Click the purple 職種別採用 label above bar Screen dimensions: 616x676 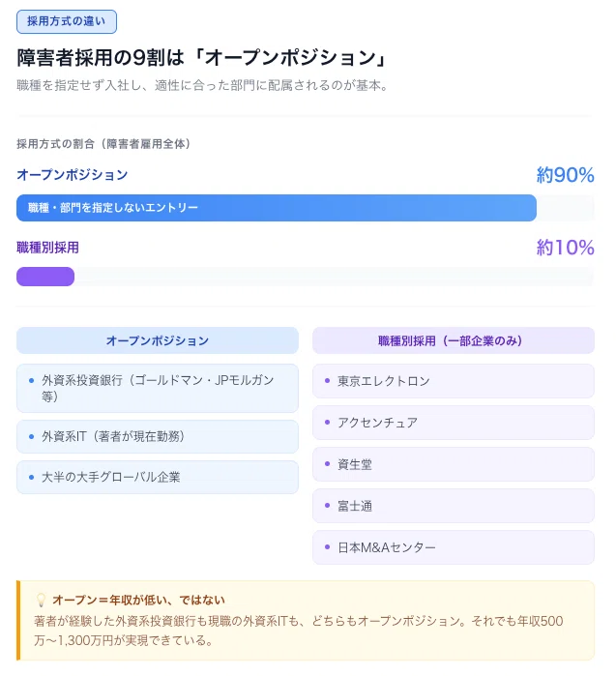[x=47, y=248]
